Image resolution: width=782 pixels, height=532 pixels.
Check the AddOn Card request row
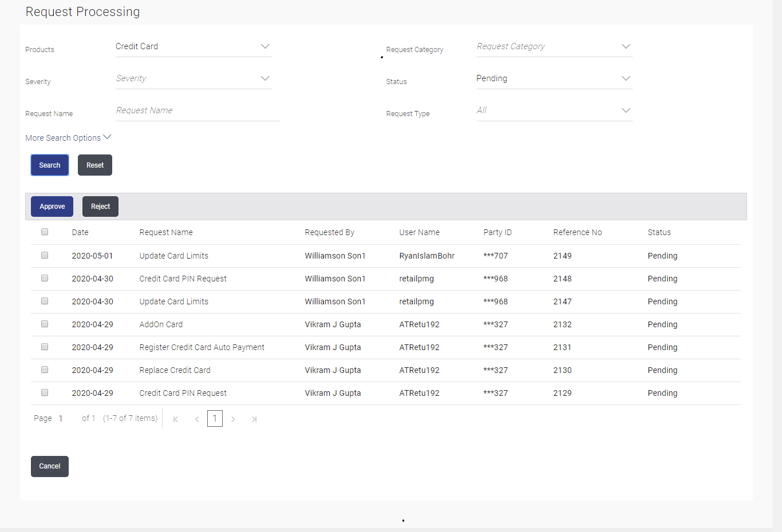44,324
